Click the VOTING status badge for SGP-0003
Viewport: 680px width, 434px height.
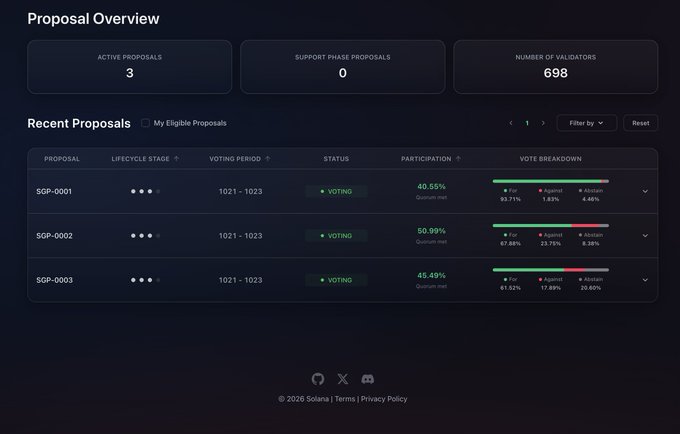(336, 280)
